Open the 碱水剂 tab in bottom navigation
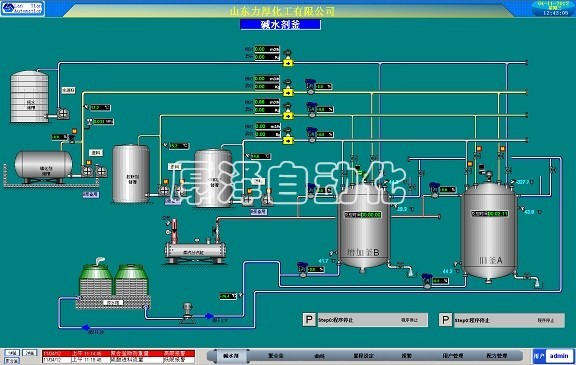Viewport: 576px width, 365px height. tap(231, 355)
